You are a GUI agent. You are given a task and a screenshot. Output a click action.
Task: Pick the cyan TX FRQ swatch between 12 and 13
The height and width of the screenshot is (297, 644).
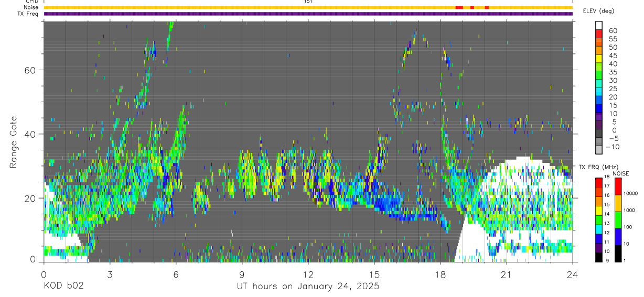(599, 229)
